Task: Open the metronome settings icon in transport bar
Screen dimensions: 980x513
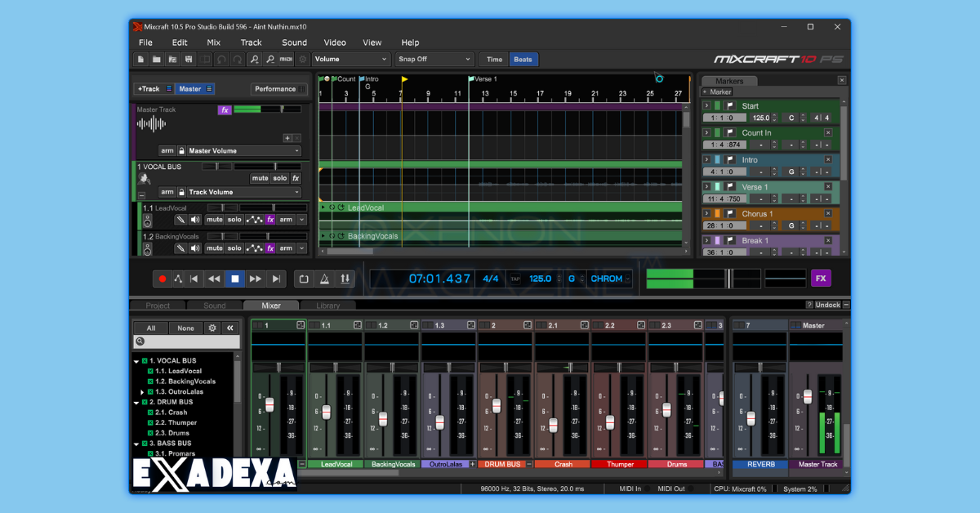Action: [x=323, y=279]
